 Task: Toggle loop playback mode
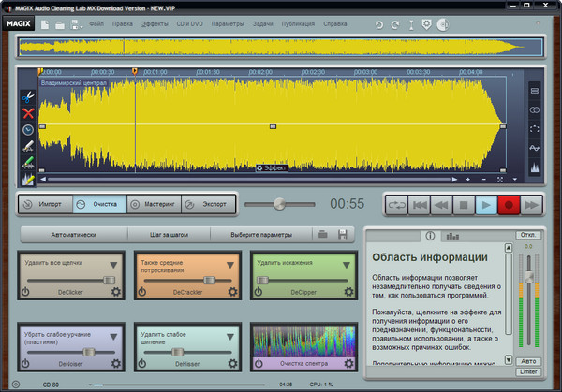pos(397,203)
